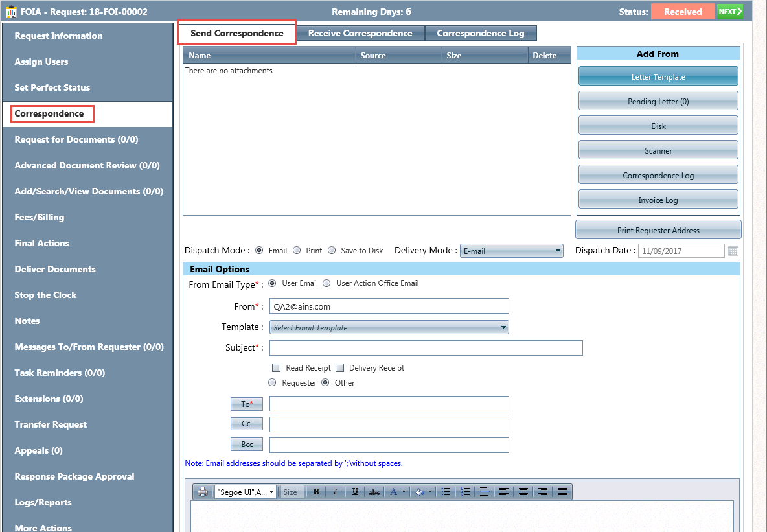This screenshot has height=532, width=767.
Task: Open the font family dropdown
Action: [x=246, y=492]
